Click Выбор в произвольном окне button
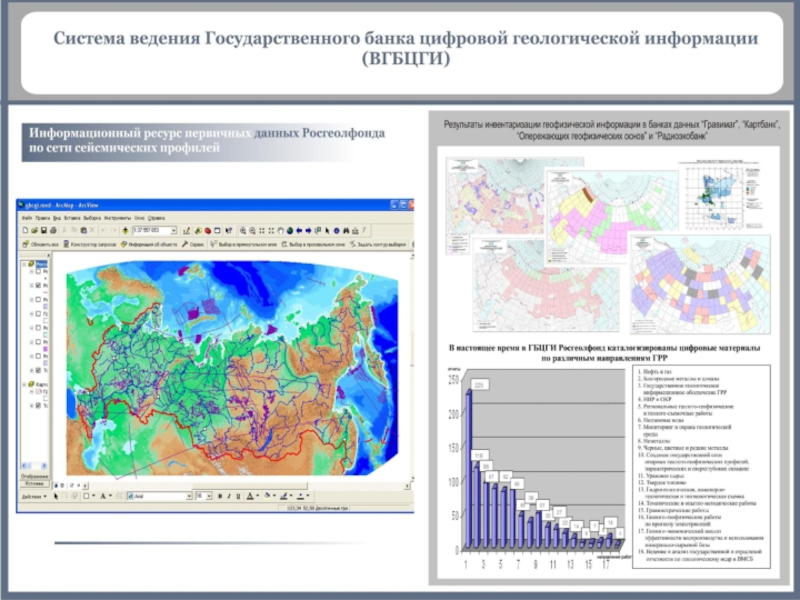This screenshot has height=600, width=800. coord(313,244)
